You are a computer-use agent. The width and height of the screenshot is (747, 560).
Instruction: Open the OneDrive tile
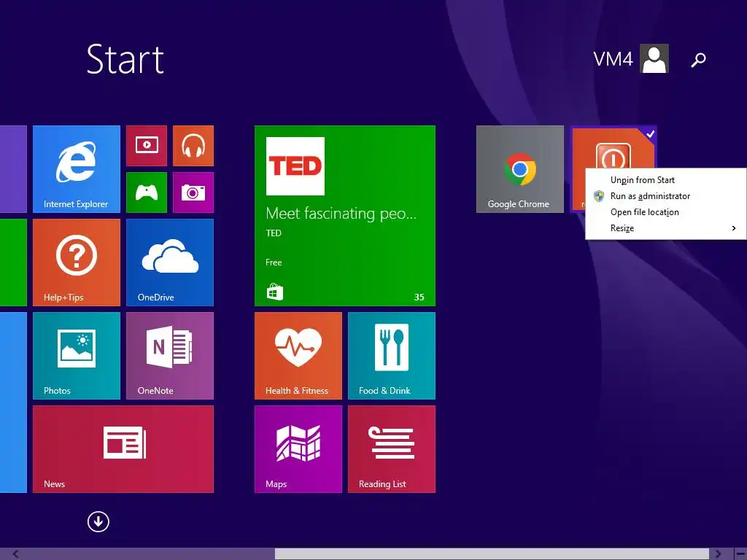[170, 262]
